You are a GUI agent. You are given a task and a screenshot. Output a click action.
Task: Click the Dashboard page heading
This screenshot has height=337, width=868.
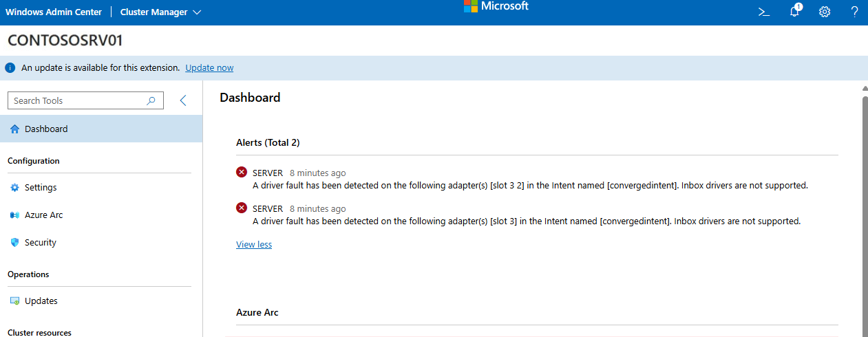(x=250, y=98)
